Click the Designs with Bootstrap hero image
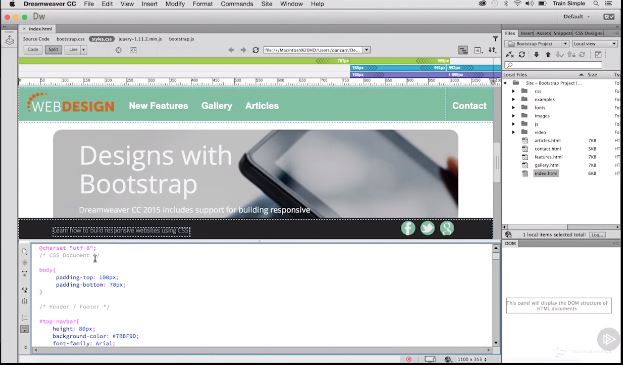 [x=255, y=174]
